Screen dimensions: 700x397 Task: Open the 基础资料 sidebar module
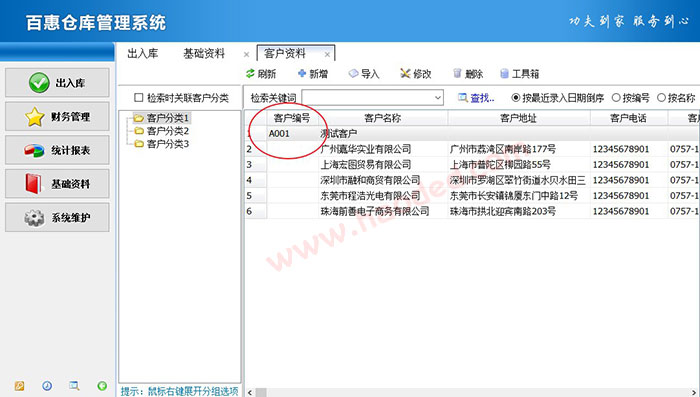coord(57,184)
